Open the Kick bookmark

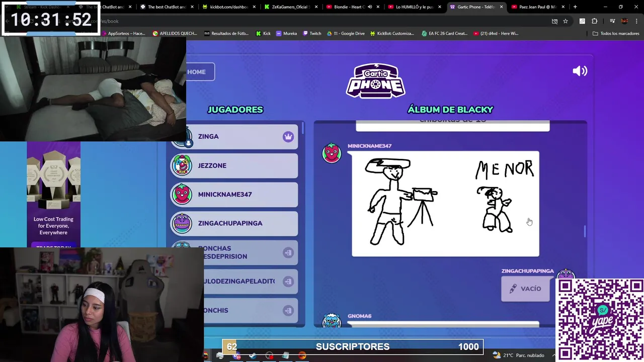(x=263, y=34)
